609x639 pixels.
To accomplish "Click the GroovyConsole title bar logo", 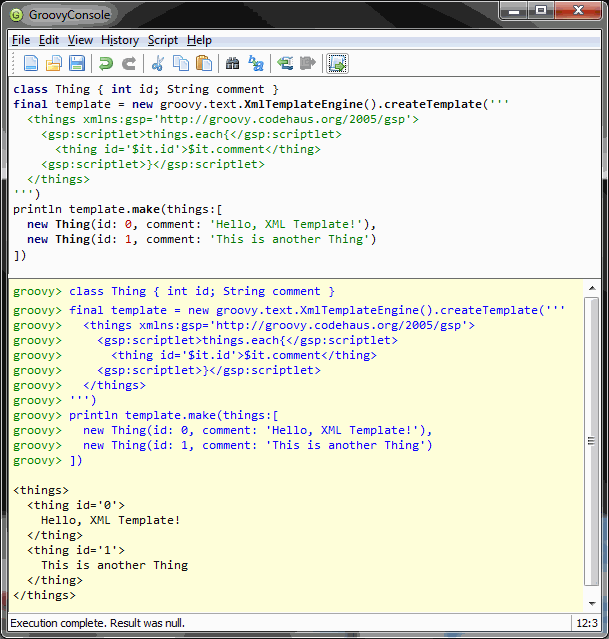I will coord(16,15).
